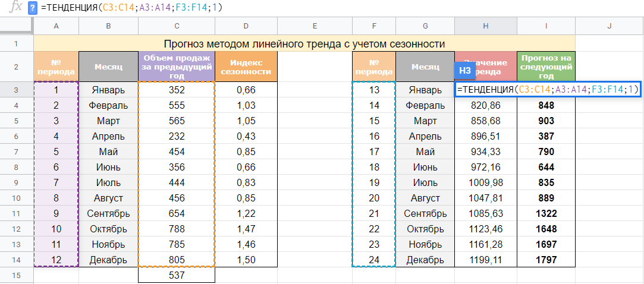644x284 pixels.
Task: Click header 'Прогноз на следующий год'
Action: click(x=546, y=67)
